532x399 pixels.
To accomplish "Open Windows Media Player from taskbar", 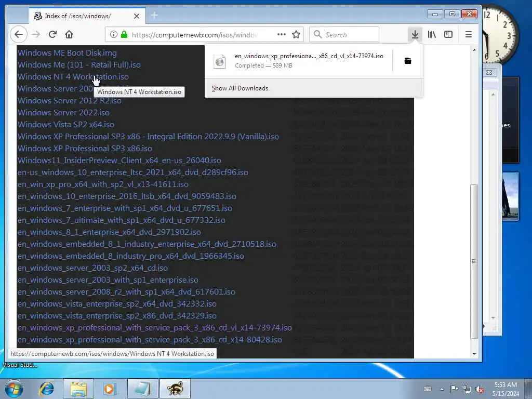I will (x=110, y=389).
